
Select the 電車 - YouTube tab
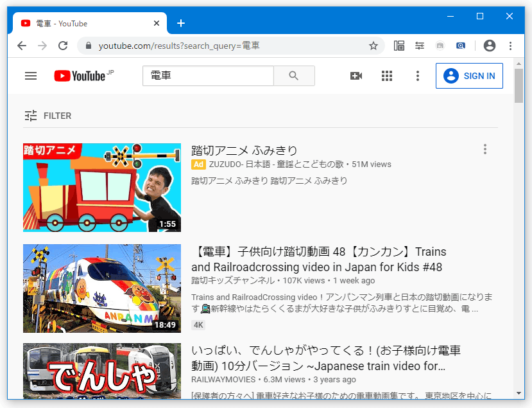[90, 23]
